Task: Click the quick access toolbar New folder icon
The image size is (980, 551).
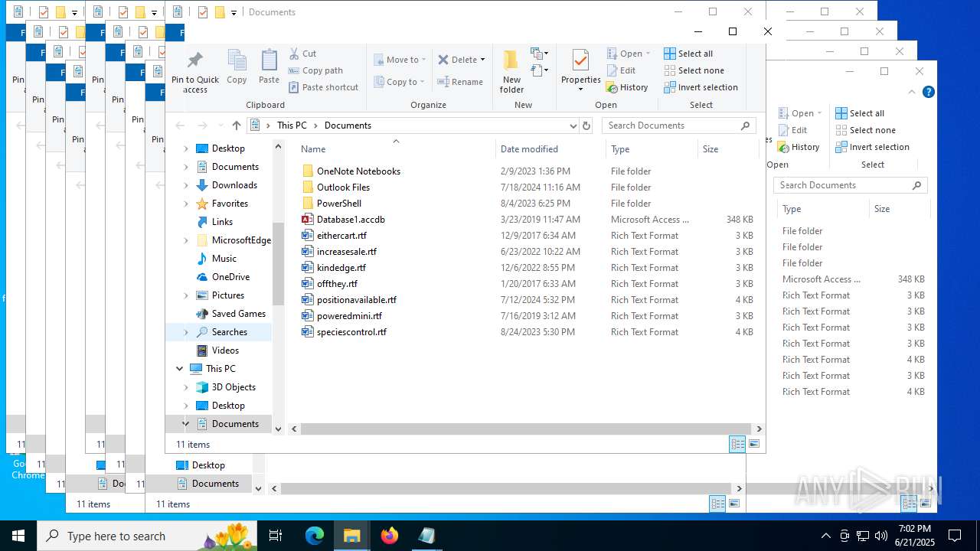Action: tap(220, 12)
